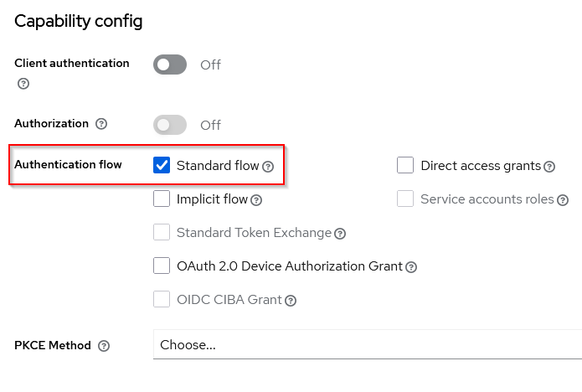Toggle Client authentication switch on

tap(170, 64)
